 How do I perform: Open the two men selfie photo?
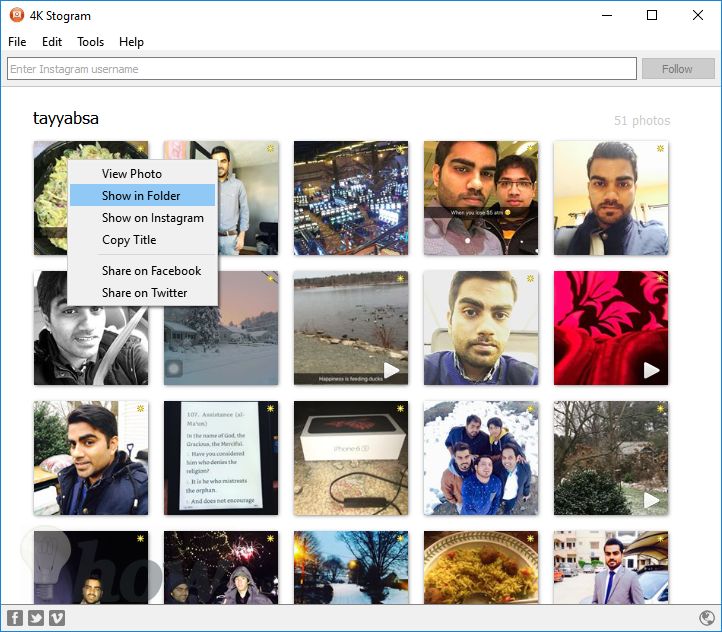(x=481, y=198)
